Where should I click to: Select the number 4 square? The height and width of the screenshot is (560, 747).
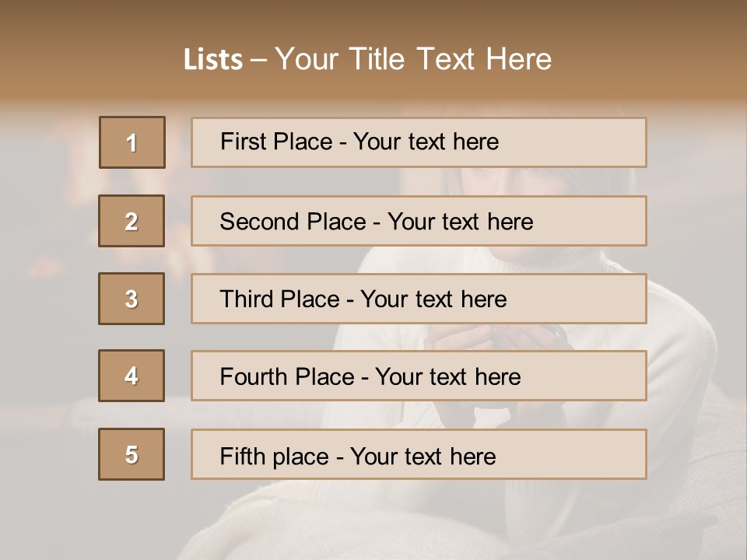(132, 376)
